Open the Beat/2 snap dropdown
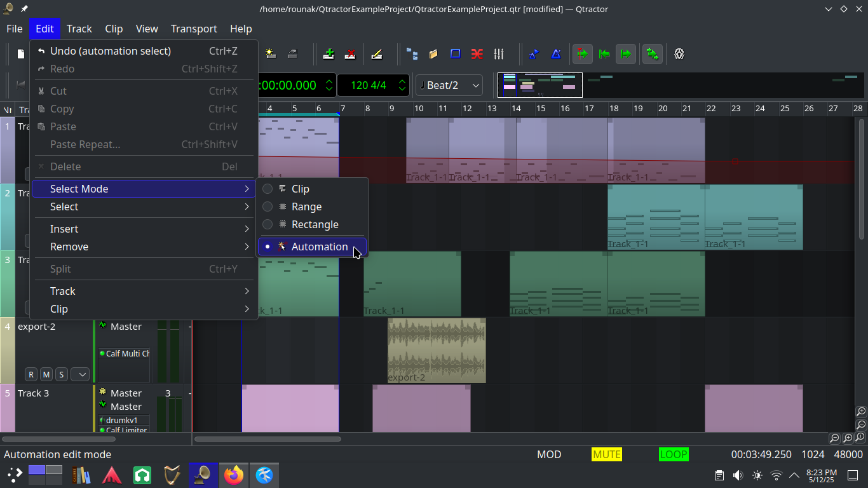The image size is (868, 488). click(x=449, y=85)
